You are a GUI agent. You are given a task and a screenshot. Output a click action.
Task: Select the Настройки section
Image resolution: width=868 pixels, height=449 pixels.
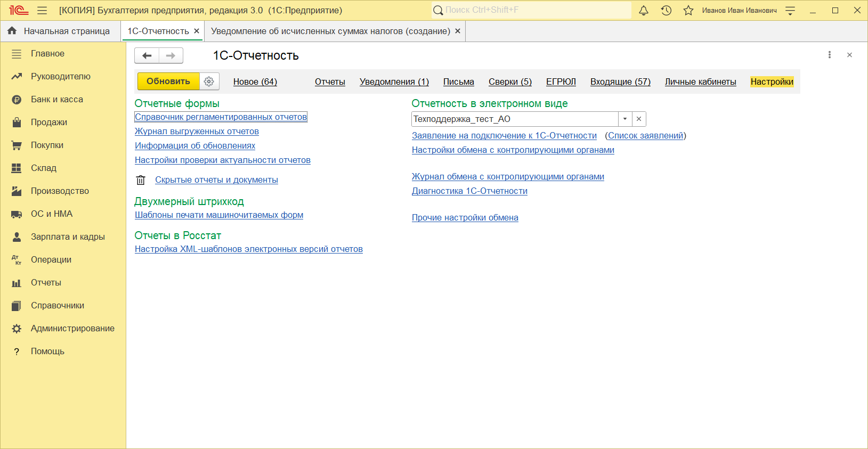[x=772, y=82]
